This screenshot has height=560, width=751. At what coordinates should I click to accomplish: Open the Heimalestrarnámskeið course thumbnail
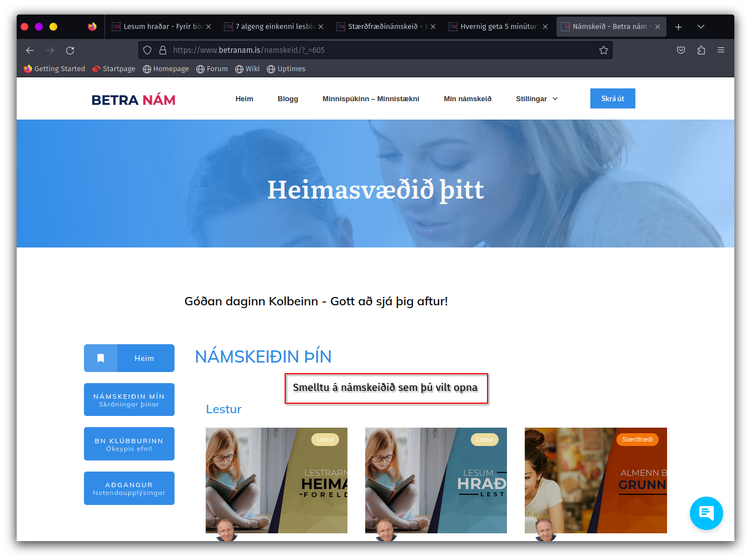coord(276,480)
